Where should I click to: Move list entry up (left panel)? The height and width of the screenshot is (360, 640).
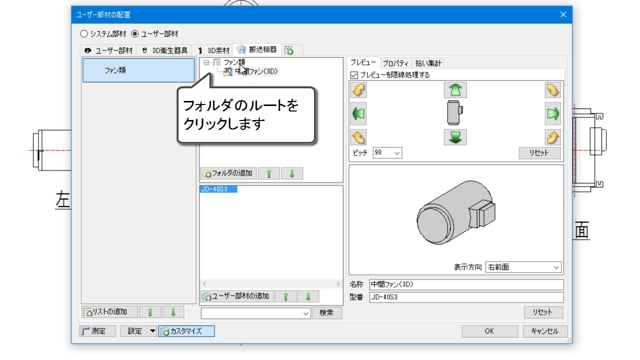click(x=150, y=312)
